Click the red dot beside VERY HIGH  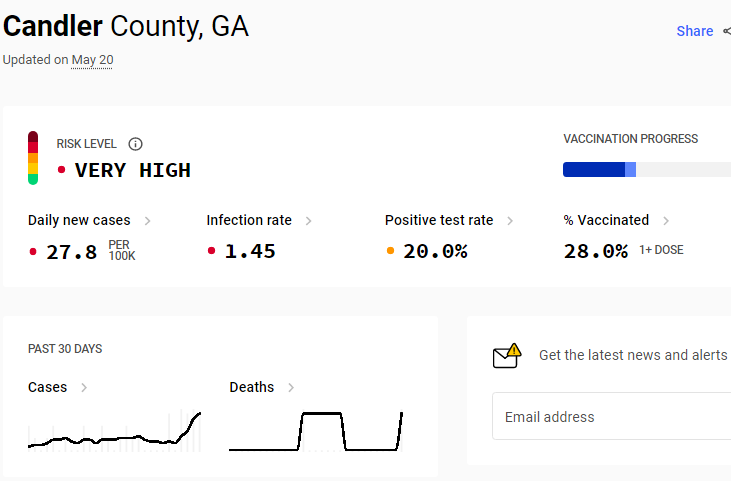[x=61, y=170]
